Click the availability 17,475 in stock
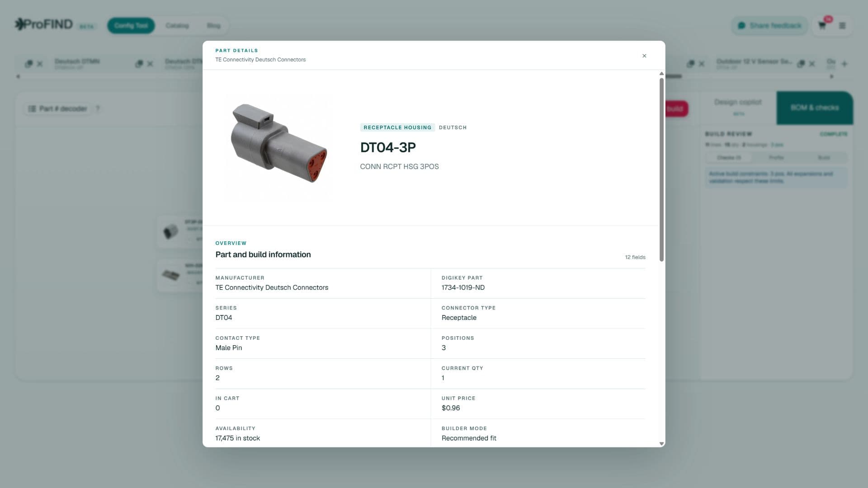The image size is (868, 488). (x=238, y=438)
